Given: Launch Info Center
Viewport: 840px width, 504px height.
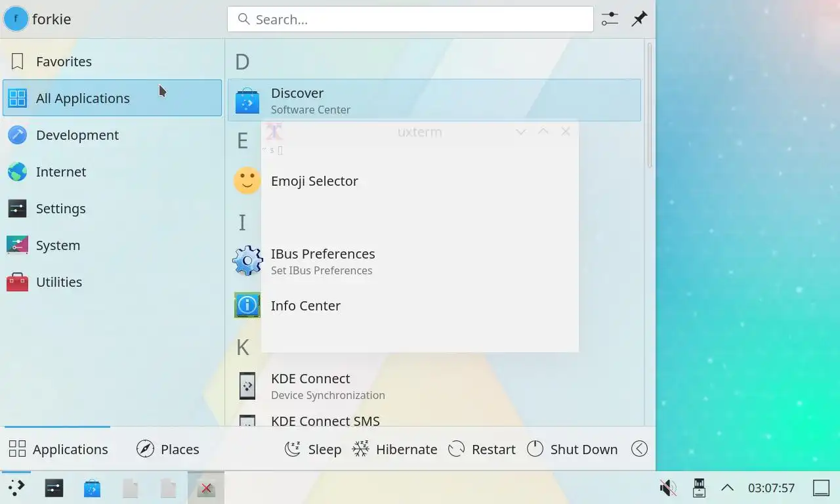Looking at the screenshot, I should point(434,305).
